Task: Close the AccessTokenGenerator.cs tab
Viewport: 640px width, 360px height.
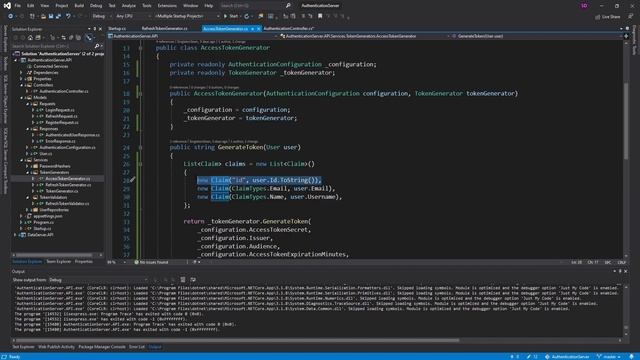Action: [x=258, y=29]
